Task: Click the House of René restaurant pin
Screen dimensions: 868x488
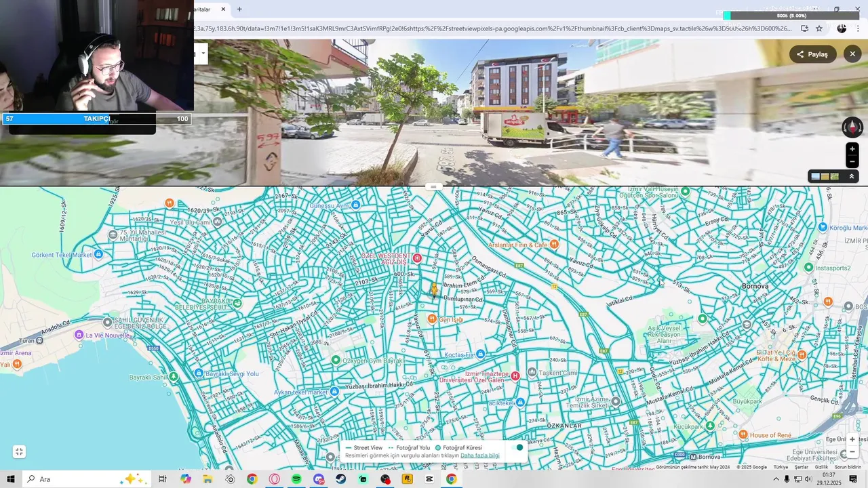Action: click(x=743, y=434)
